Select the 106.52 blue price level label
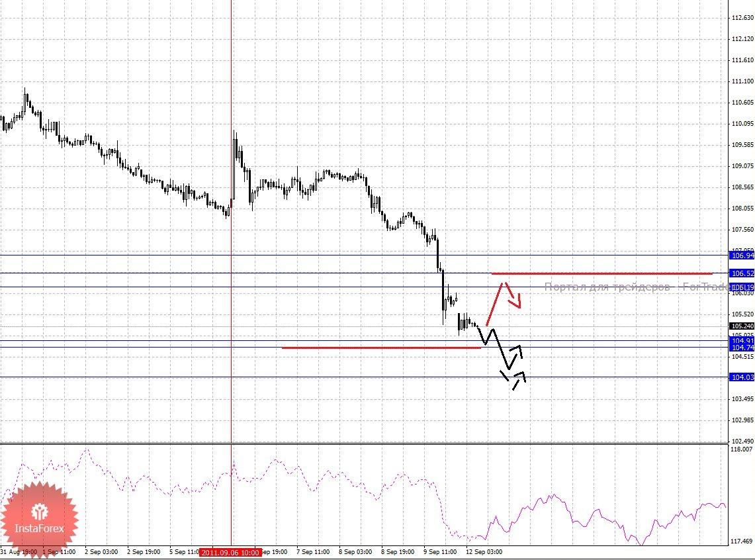Viewport: 755px width, 560px height. [742, 273]
